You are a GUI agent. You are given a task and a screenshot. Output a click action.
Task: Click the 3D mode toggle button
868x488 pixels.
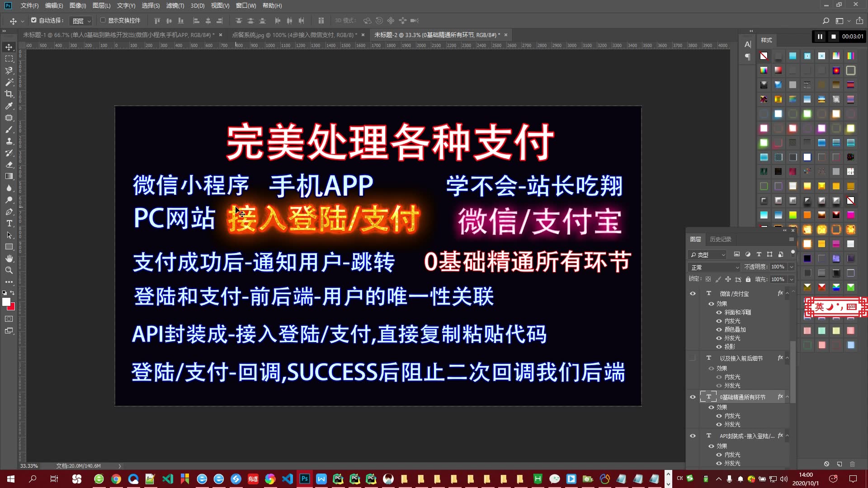coord(344,20)
